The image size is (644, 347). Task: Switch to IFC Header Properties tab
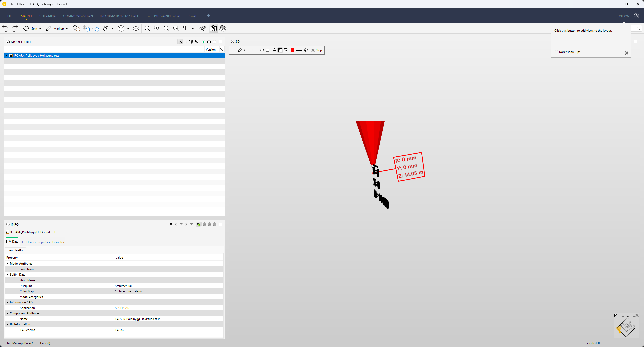36,242
